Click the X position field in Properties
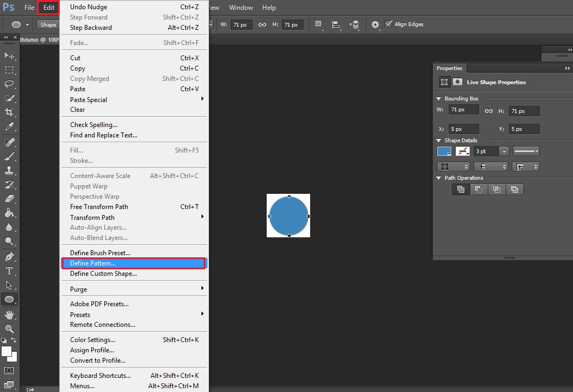This screenshot has height=392, width=573. (463, 129)
